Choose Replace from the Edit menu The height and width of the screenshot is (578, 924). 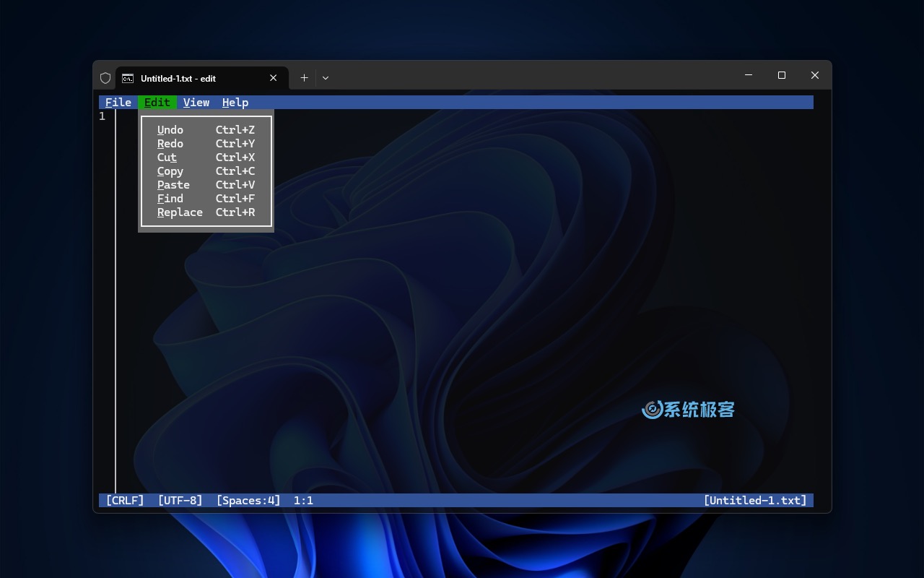pos(206,212)
